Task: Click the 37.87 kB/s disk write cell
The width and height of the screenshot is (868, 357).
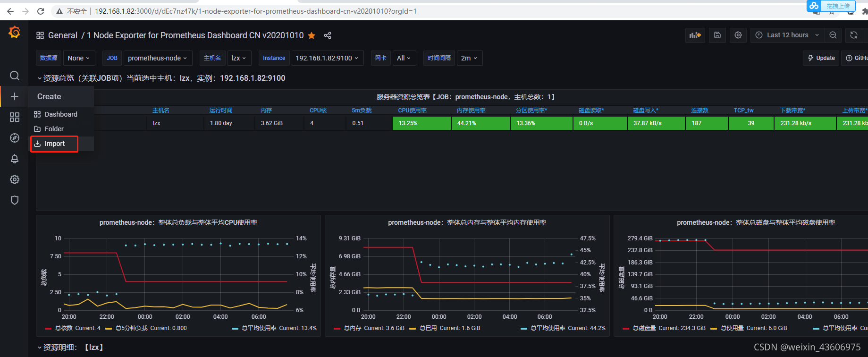Action: pos(656,123)
